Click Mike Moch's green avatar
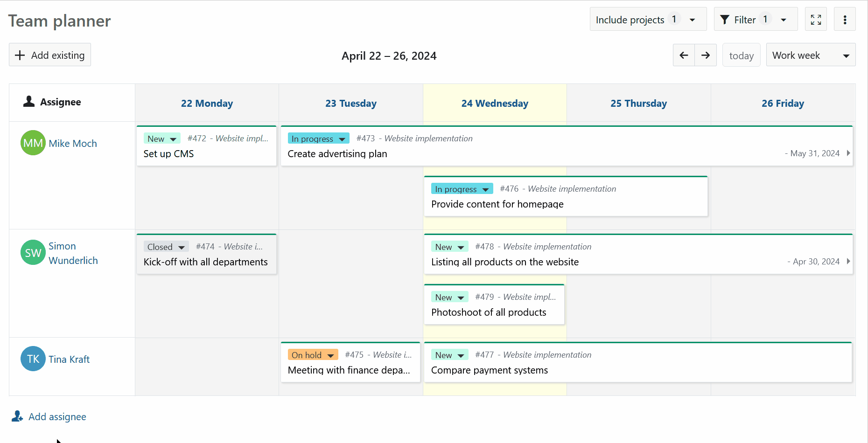 click(x=33, y=143)
